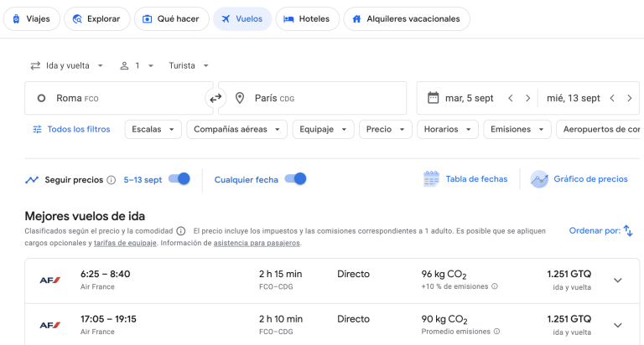Switch to the Hoteles tab

click(x=308, y=18)
